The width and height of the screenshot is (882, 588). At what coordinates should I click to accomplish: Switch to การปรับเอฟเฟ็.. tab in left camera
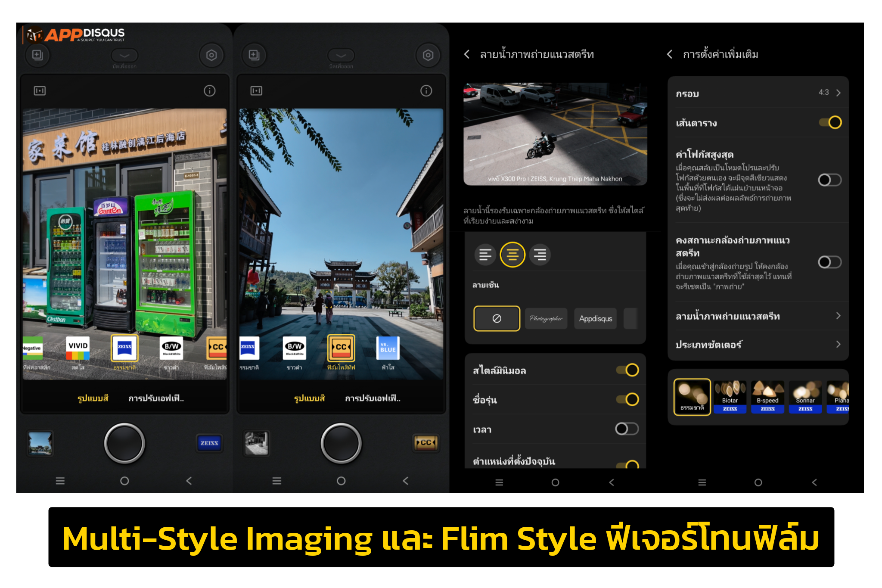coord(156,398)
